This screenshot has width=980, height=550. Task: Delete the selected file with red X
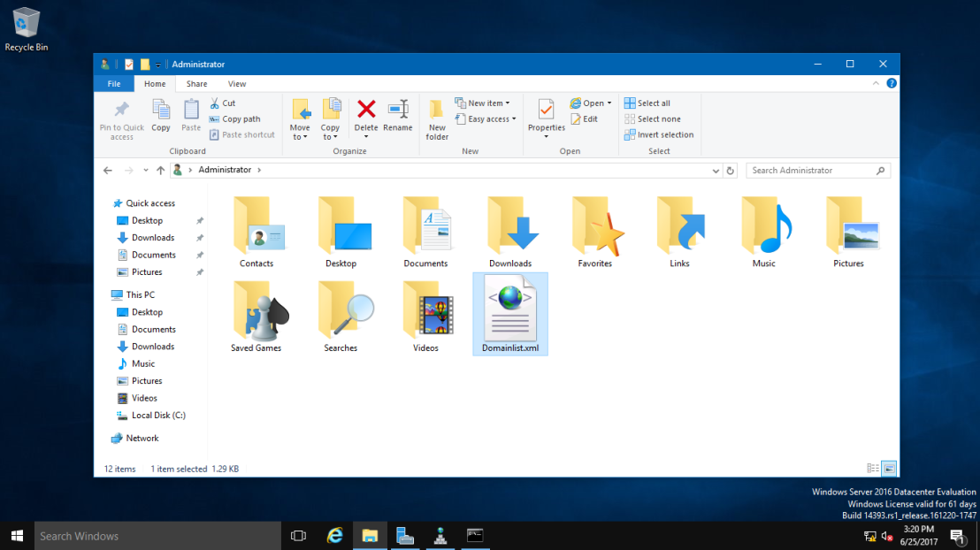pyautogui.click(x=366, y=110)
